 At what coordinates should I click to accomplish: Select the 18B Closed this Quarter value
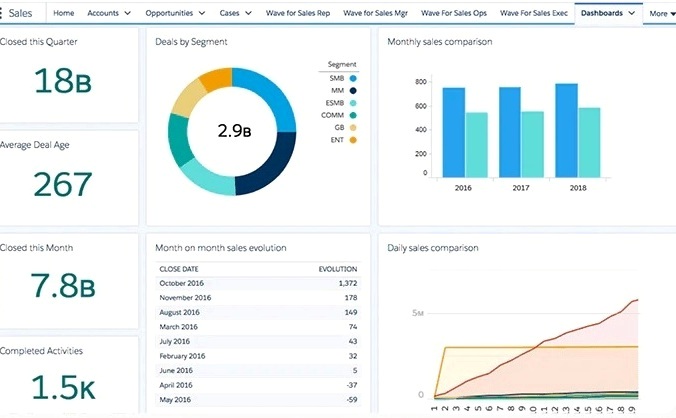point(63,81)
